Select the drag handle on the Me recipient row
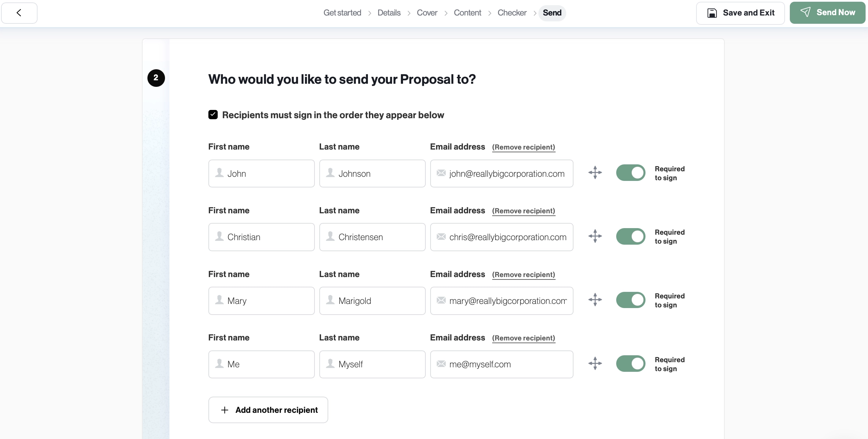 click(596, 364)
